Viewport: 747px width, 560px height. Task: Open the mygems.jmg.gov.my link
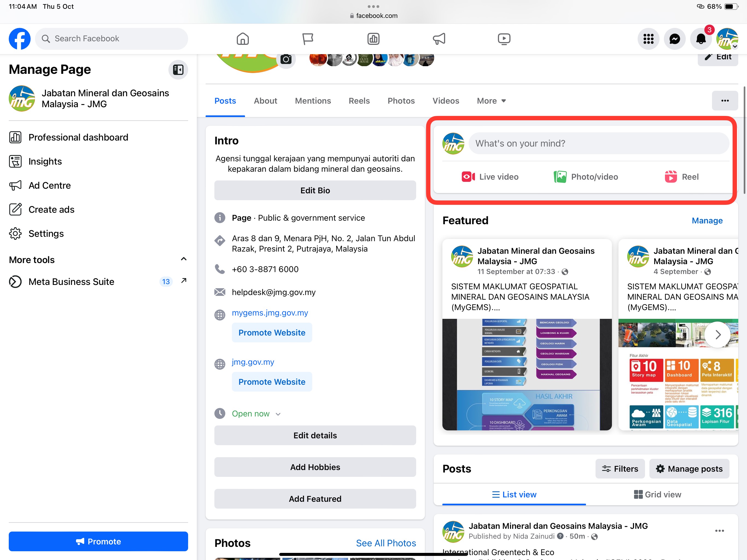[x=270, y=313]
